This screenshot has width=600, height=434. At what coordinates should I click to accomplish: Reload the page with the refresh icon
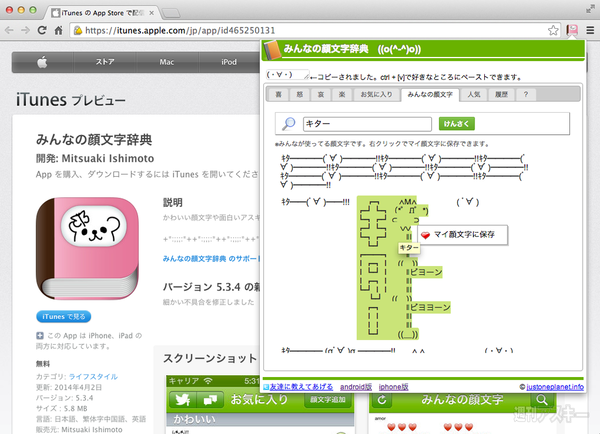42,30
